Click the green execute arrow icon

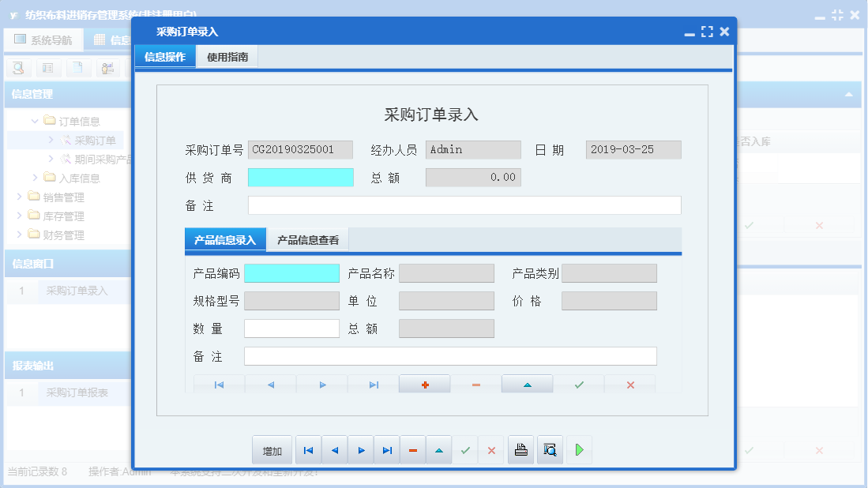pyautogui.click(x=577, y=449)
